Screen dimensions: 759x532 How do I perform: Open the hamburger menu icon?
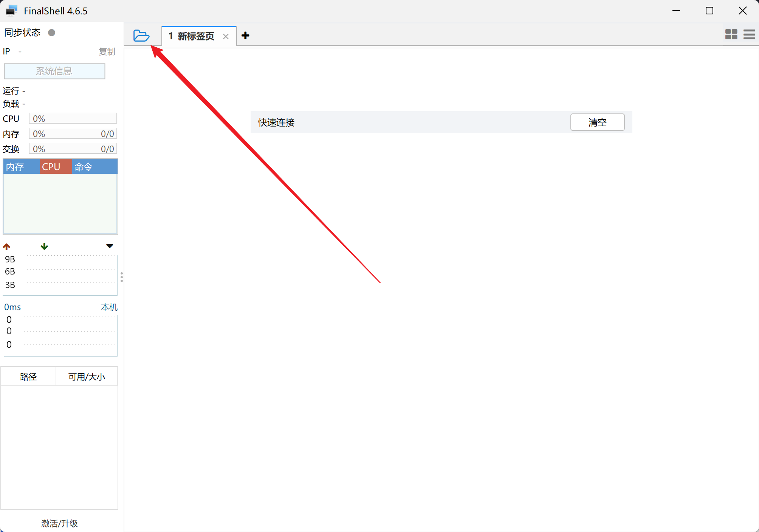pyautogui.click(x=749, y=34)
